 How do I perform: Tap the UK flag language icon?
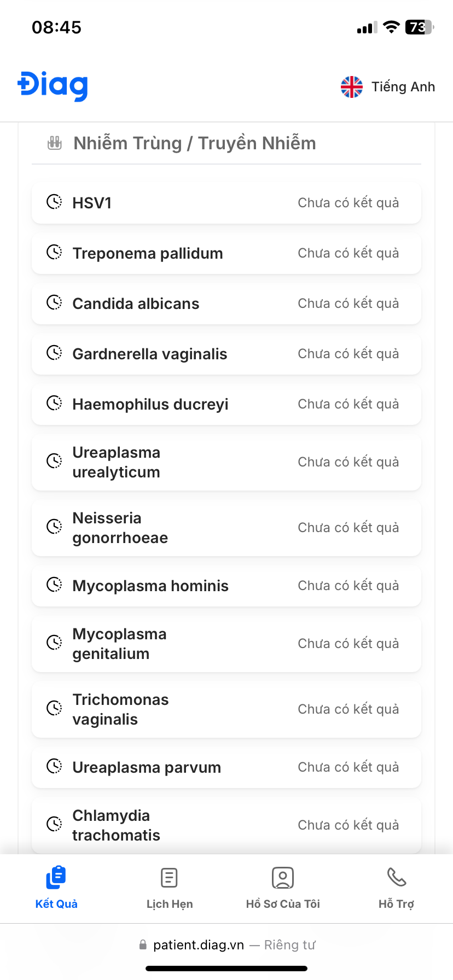[351, 87]
